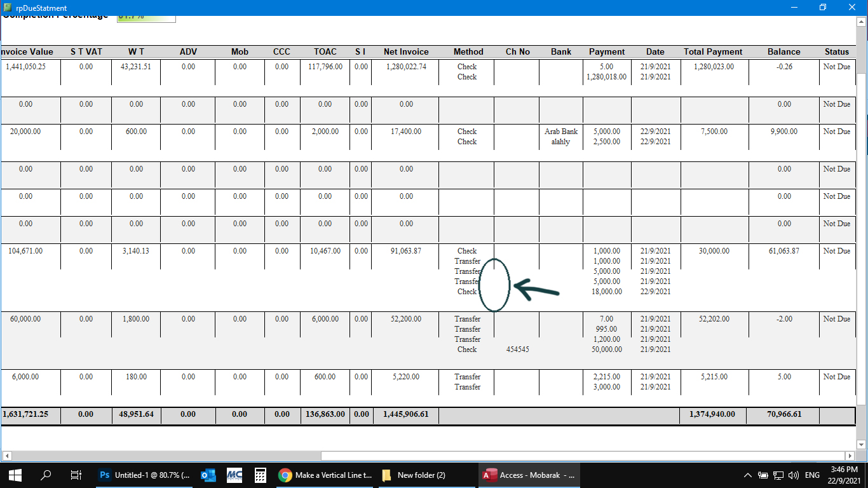Click the horizontal scrollbar left arrow

(x=7, y=456)
